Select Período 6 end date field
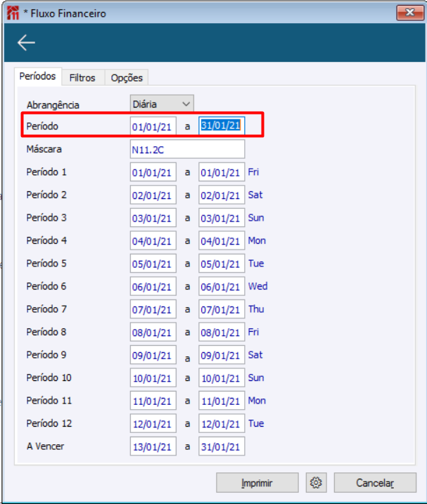 (x=222, y=286)
